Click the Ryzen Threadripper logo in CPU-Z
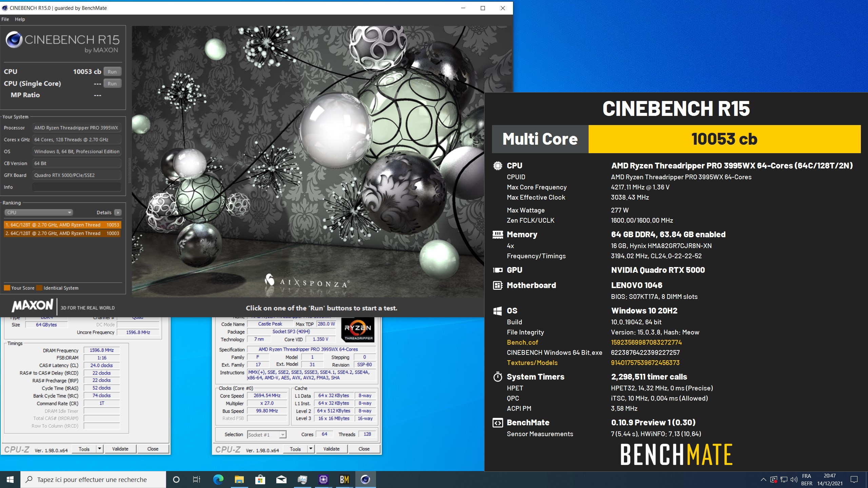The height and width of the screenshot is (488, 868). pyautogui.click(x=358, y=329)
